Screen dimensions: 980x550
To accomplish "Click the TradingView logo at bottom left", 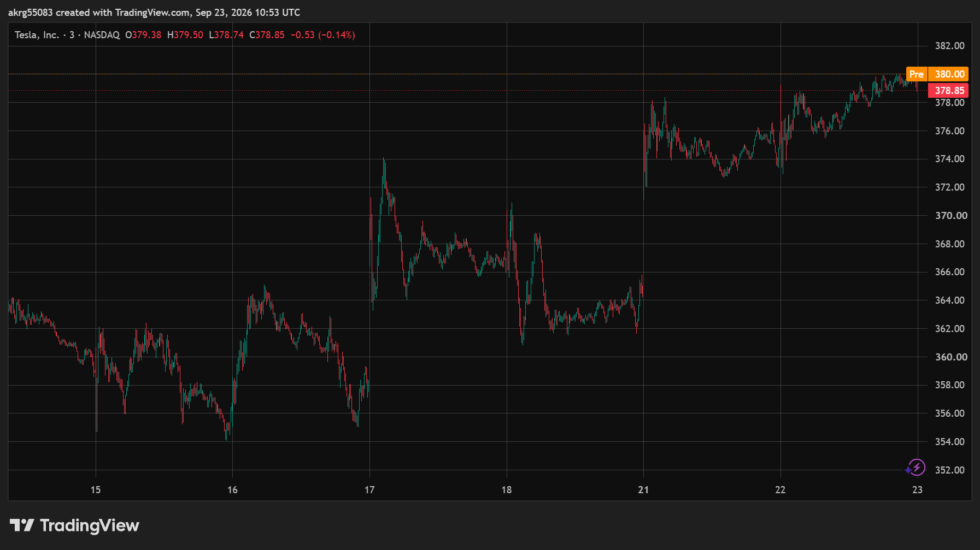I will click(x=74, y=525).
